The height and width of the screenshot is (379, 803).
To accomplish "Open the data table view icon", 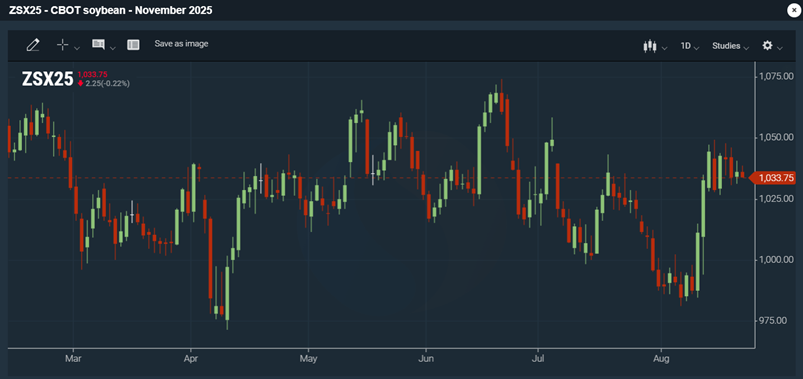I will (x=133, y=45).
